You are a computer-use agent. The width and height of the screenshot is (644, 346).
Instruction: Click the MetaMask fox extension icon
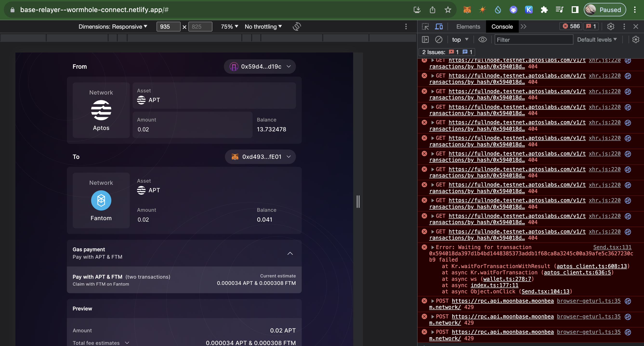467,10
